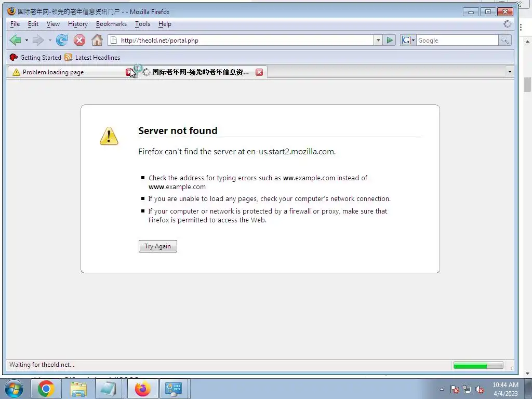Image resolution: width=532 pixels, height=399 pixels.
Task: Close the 国际老年网 tab
Action: (259, 72)
